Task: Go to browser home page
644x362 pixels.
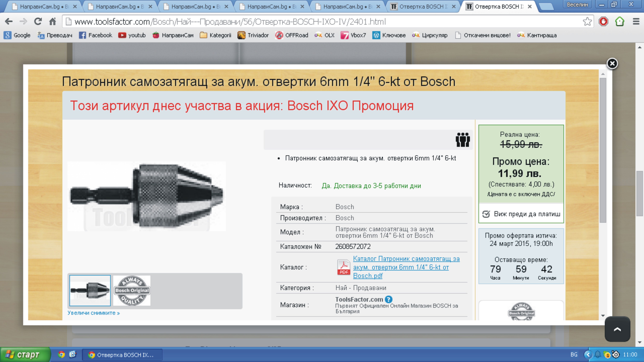Action: click(x=53, y=22)
